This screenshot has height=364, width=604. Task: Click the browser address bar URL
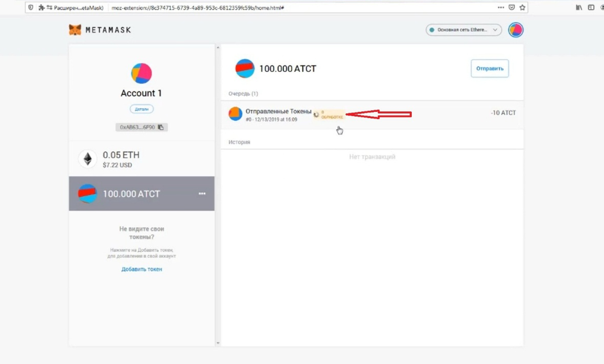[198, 8]
